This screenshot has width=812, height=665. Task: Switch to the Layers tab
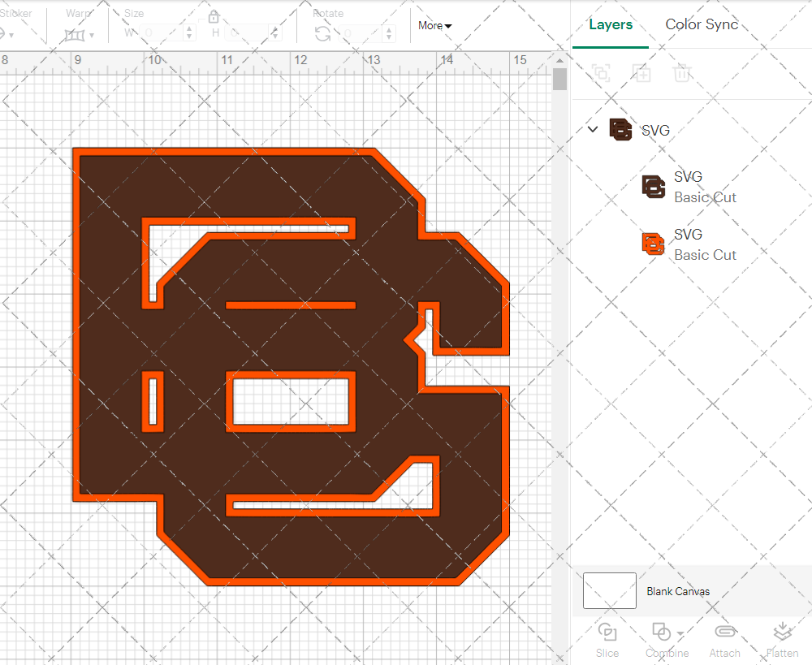click(611, 24)
